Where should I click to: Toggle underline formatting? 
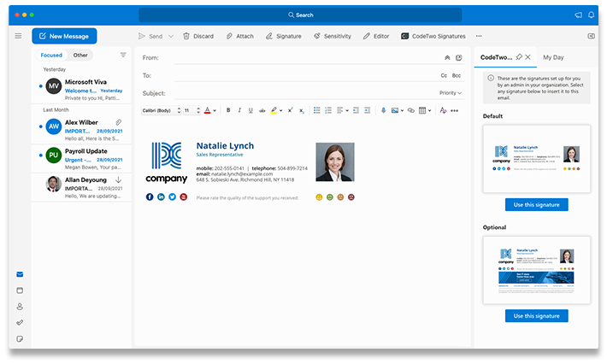[x=250, y=110]
